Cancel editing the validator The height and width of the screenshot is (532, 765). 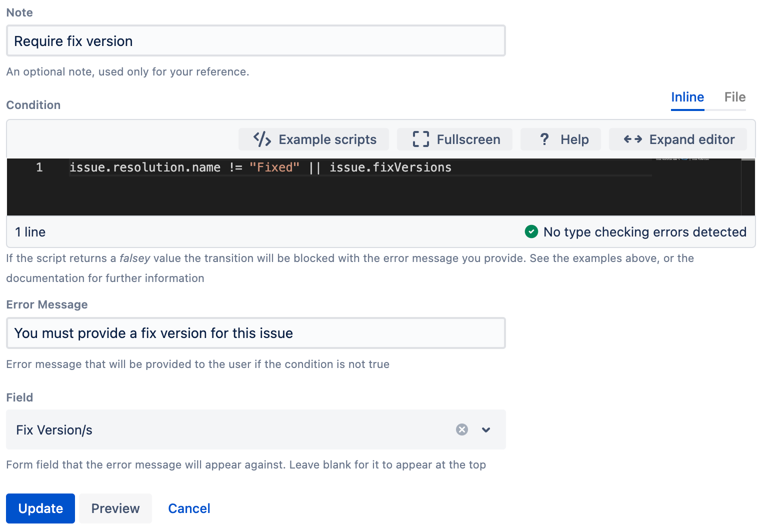[189, 508]
